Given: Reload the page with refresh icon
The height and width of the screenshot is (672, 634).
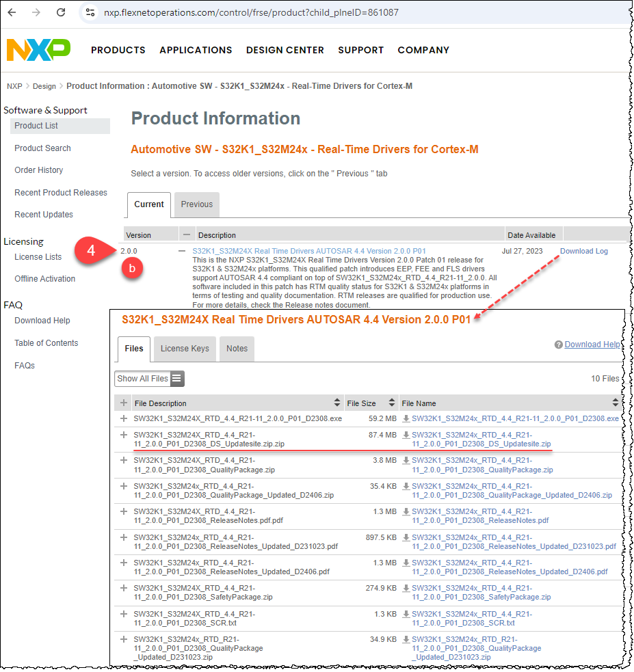Looking at the screenshot, I should (61, 12).
